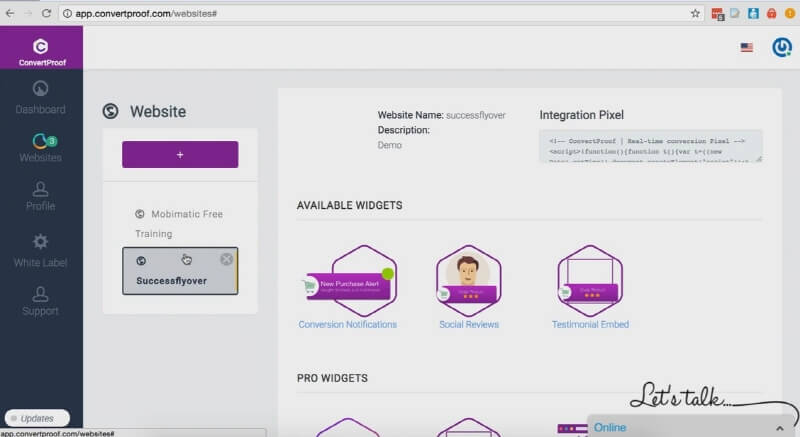The height and width of the screenshot is (437, 800).
Task: Open the Dashboard section icon
Action: point(40,89)
